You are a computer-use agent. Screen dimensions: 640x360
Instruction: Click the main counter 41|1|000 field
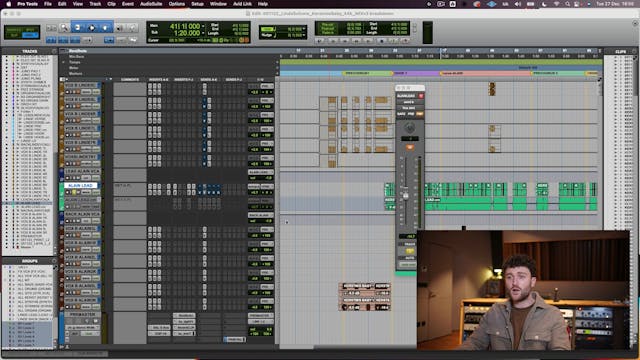[x=184, y=26]
